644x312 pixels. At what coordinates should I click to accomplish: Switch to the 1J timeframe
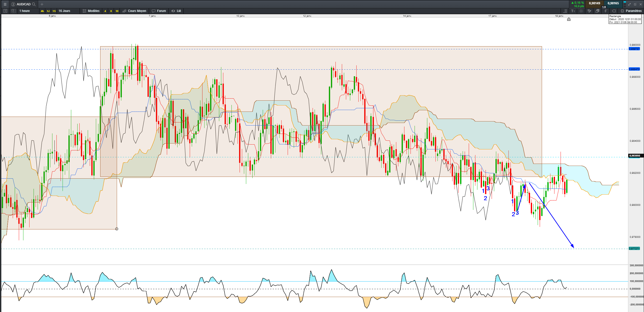point(48,11)
